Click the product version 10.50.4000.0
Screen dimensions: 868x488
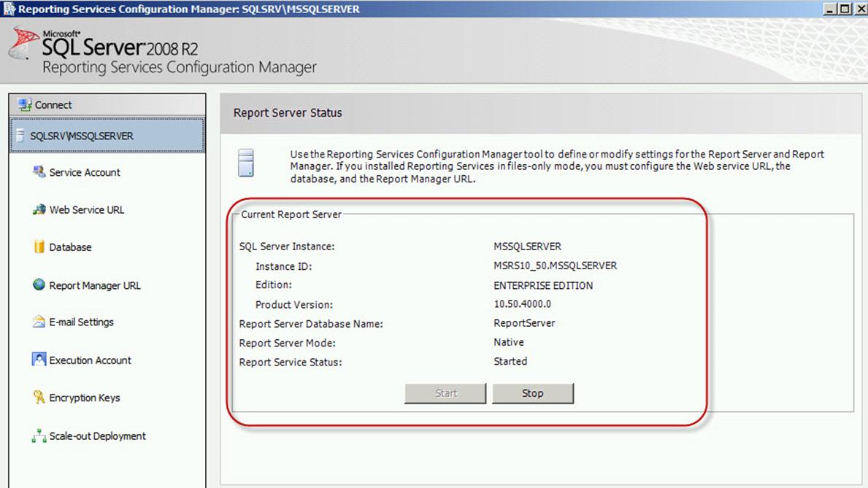click(x=522, y=303)
